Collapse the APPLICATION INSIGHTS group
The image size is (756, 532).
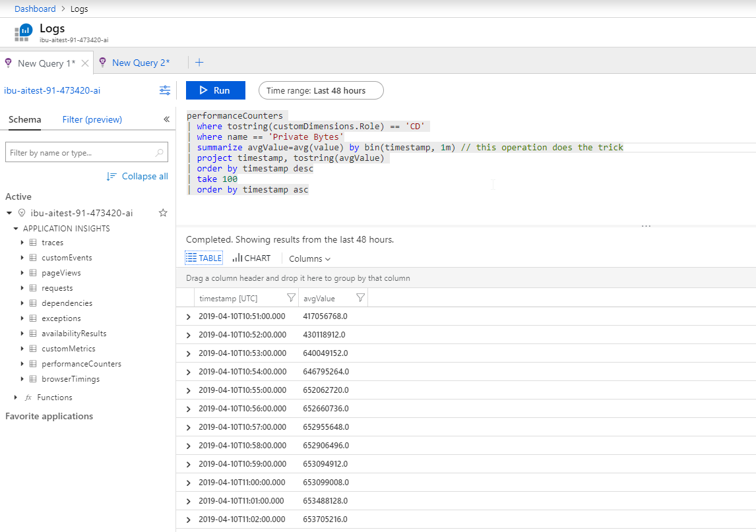pyautogui.click(x=16, y=228)
